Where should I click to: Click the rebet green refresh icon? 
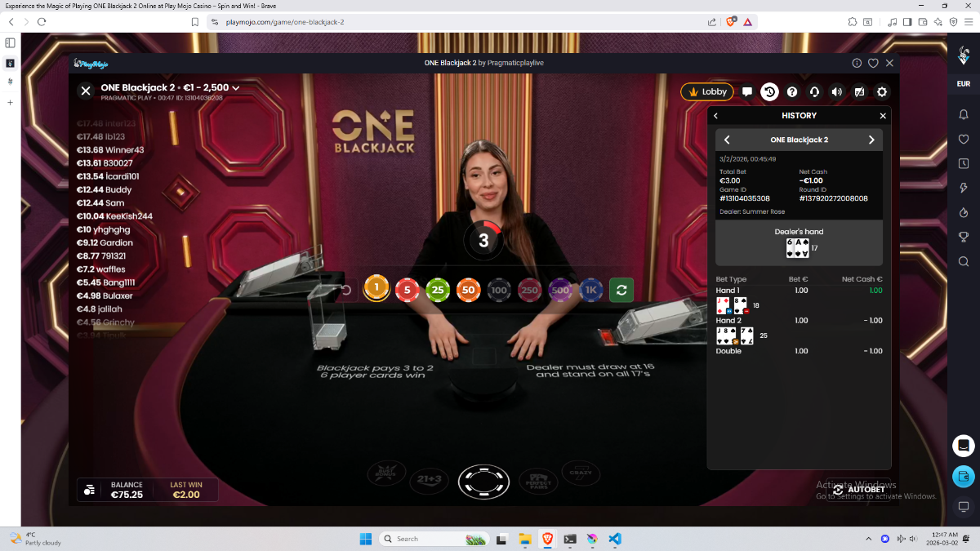click(621, 290)
